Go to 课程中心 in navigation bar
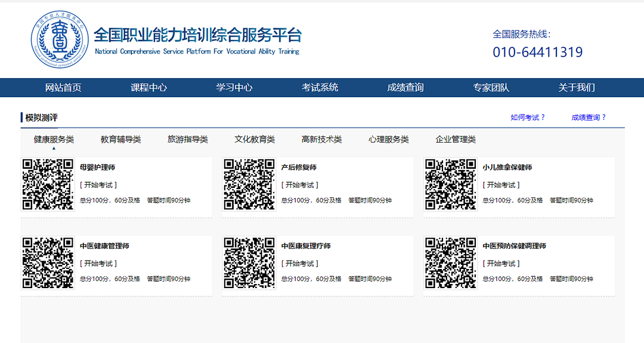The width and height of the screenshot is (644, 343). [148, 88]
